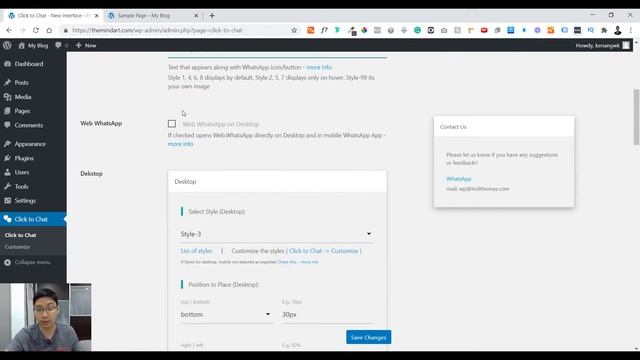Click the page vertical scrollbar thumb

pos(636,117)
